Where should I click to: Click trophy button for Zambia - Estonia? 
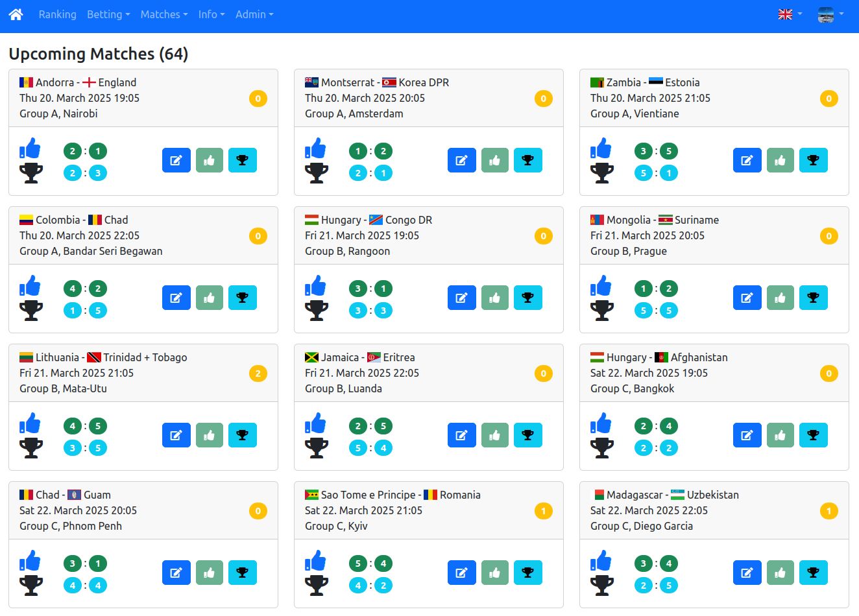coord(814,160)
